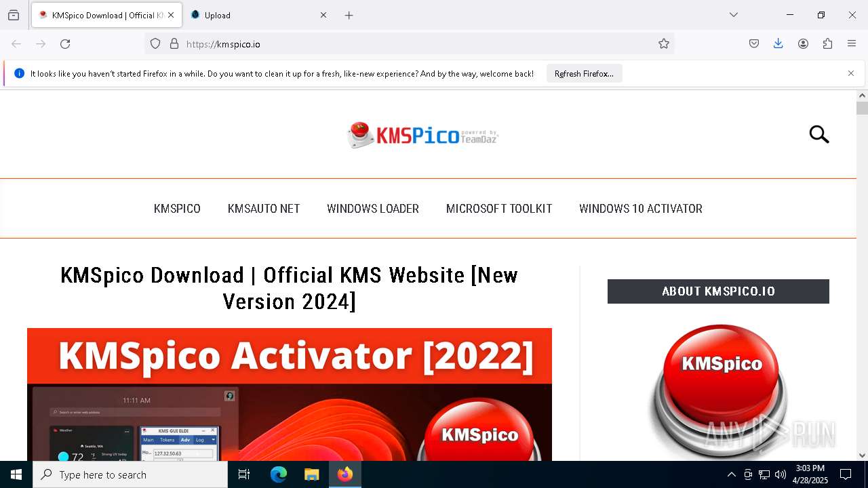The height and width of the screenshot is (488, 868).
Task: Close the KMSpico Download tab
Action: click(171, 15)
